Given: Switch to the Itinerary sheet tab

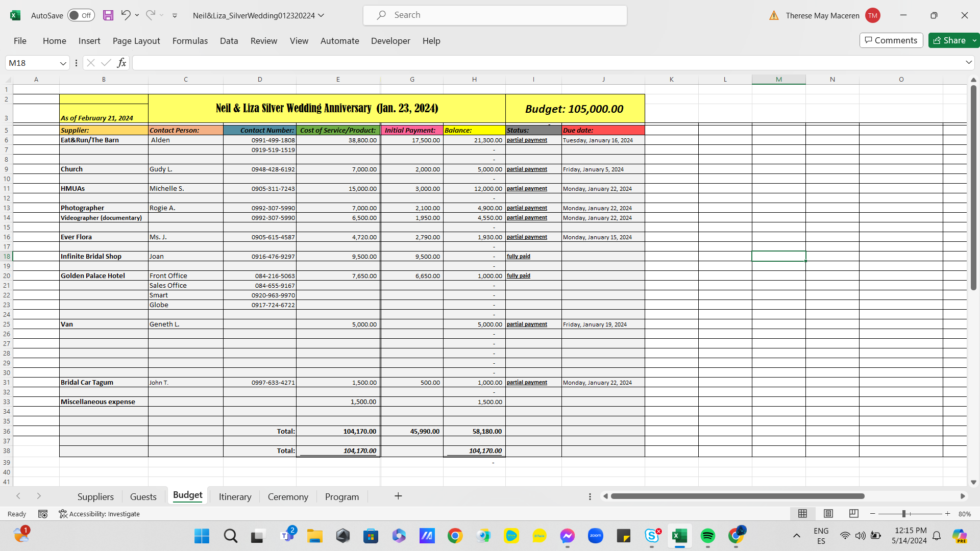Looking at the screenshot, I should pyautogui.click(x=235, y=496).
